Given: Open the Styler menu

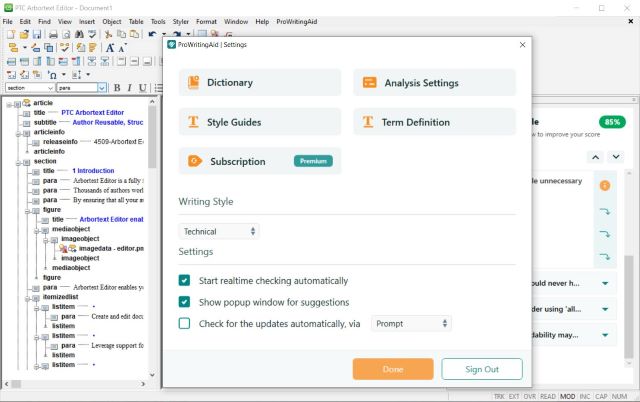Looking at the screenshot, I should tap(180, 22).
